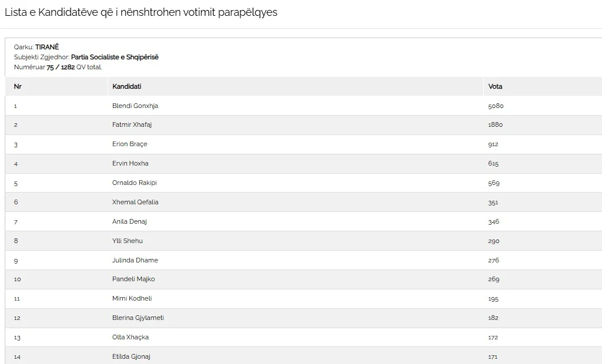Click the Erion Braçe row
602x364 pixels.
pyautogui.click(x=303, y=144)
